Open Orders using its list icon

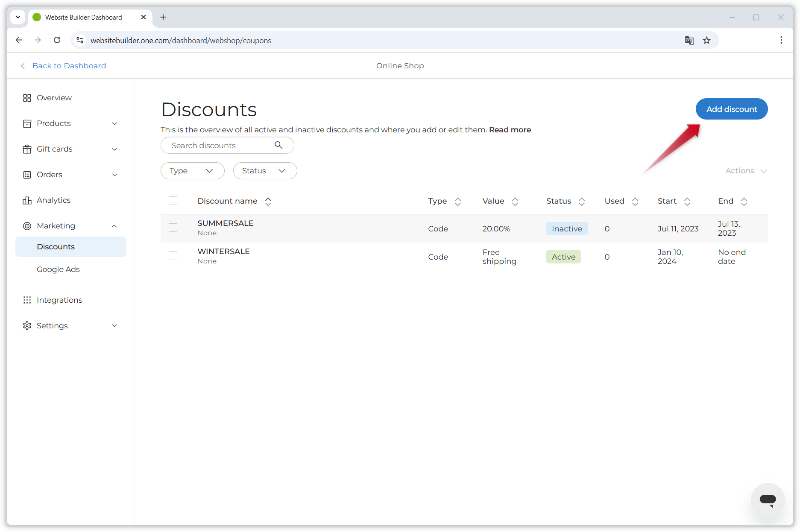coord(27,175)
